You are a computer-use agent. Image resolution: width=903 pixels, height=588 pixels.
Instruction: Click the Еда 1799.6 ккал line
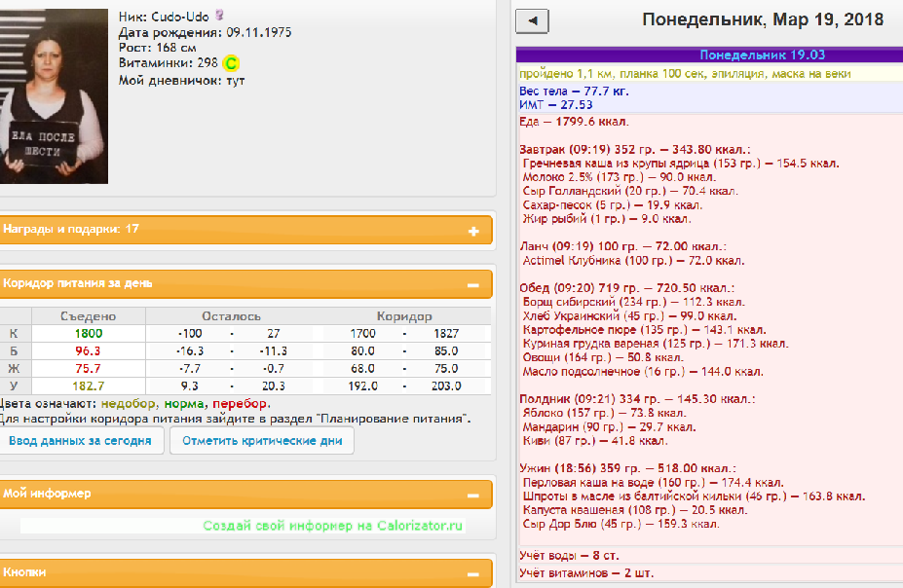point(574,122)
